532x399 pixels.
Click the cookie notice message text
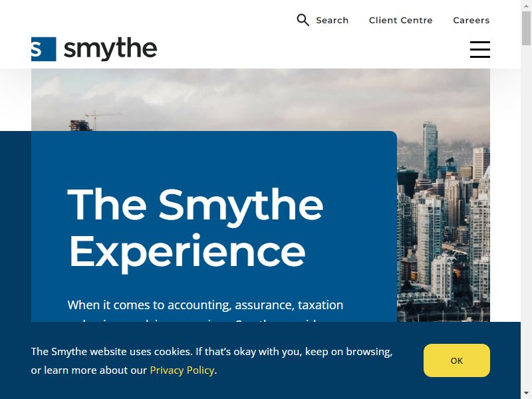click(211, 360)
